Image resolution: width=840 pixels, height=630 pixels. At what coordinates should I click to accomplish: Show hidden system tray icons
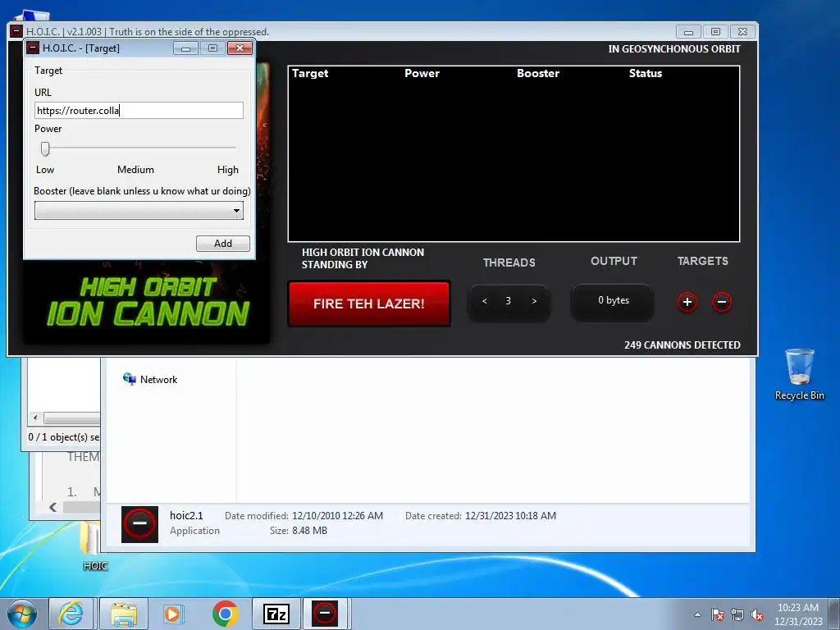click(x=697, y=614)
